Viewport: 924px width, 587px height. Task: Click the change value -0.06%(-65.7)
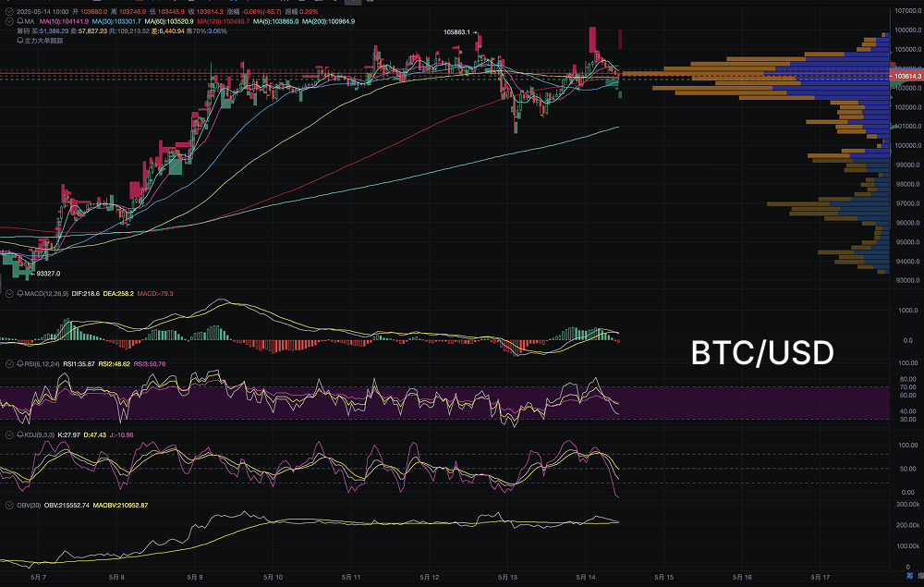click(x=261, y=12)
